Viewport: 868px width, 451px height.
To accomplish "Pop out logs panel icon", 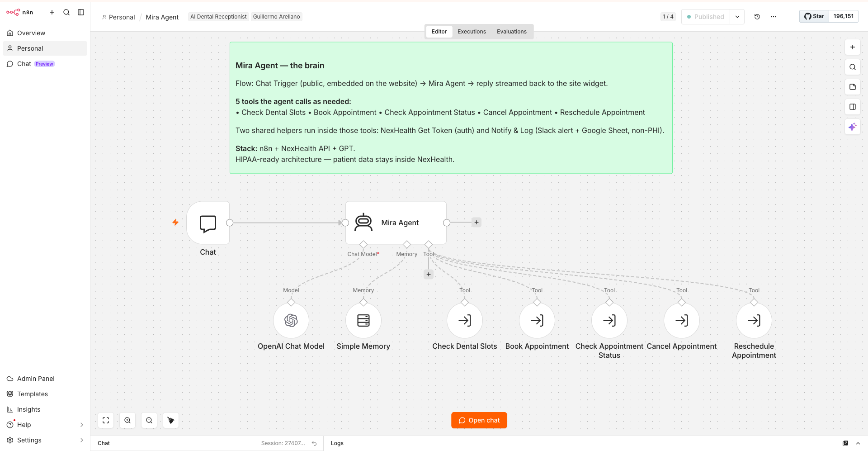I will pyautogui.click(x=845, y=443).
